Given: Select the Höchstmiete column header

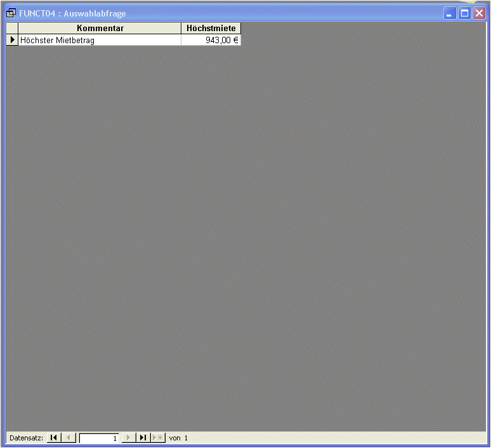Looking at the screenshot, I should pyautogui.click(x=211, y=28).
